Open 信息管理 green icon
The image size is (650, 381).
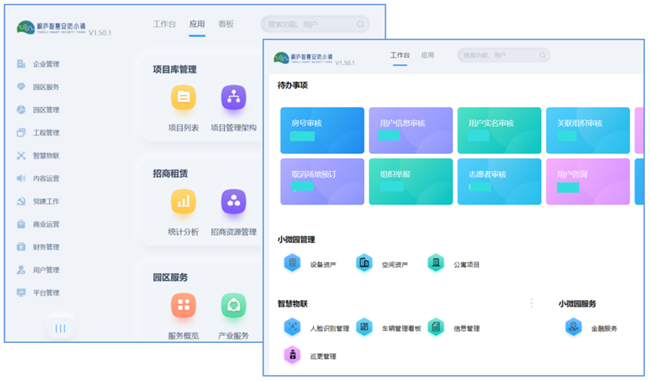(436, 327)
